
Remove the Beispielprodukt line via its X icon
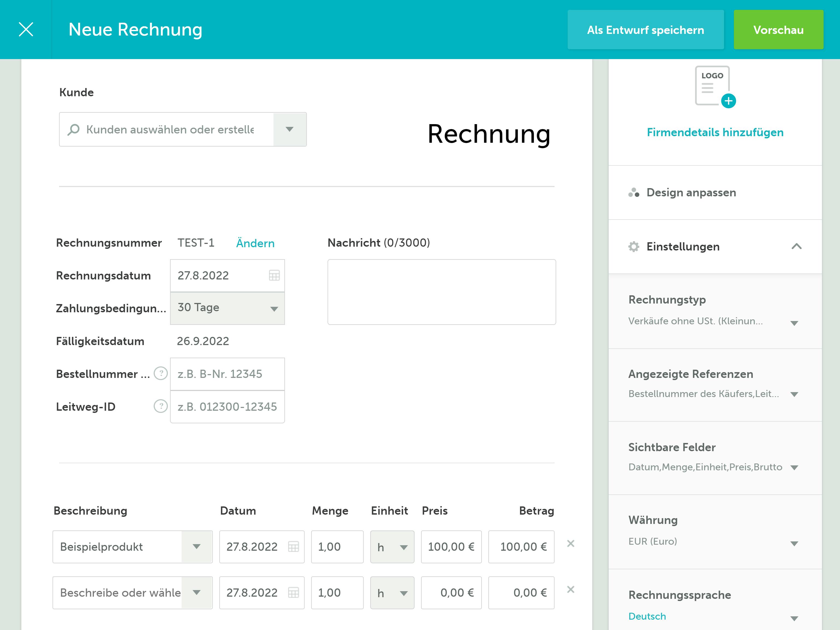571,544
